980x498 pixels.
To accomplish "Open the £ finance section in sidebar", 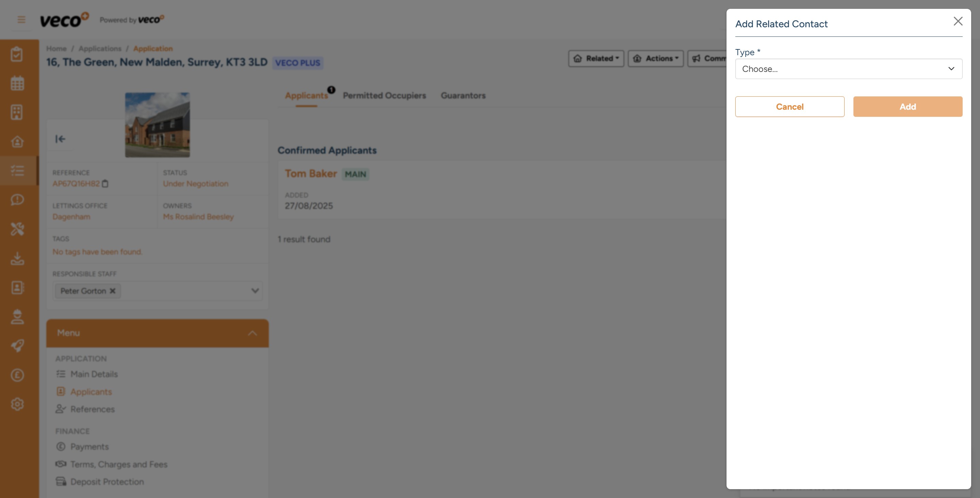I will (x=17, y=375).
